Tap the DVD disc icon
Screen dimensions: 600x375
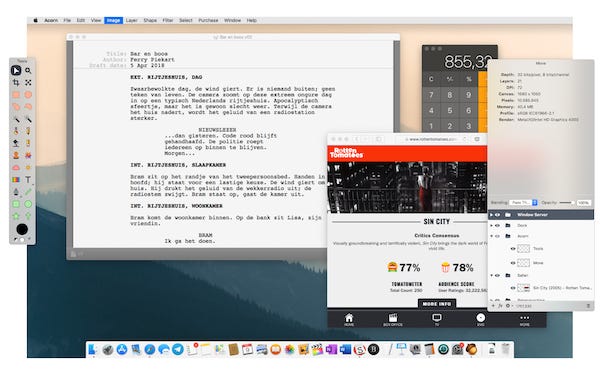[x=481, y=318]
